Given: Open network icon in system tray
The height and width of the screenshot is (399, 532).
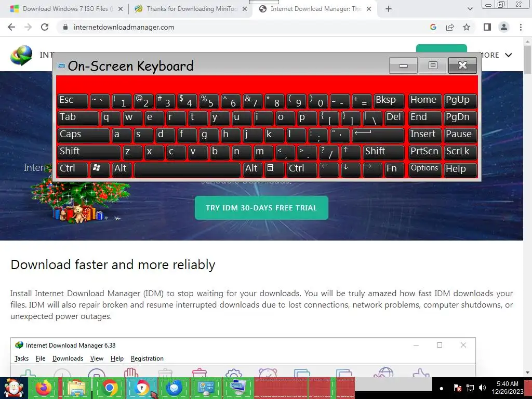Looking at the screenshot, I should pos(470,388).
